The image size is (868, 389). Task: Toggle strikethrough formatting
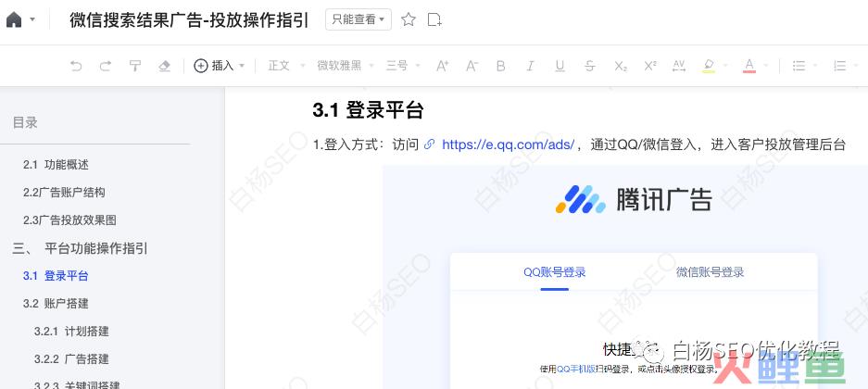[x=589, y=66]
